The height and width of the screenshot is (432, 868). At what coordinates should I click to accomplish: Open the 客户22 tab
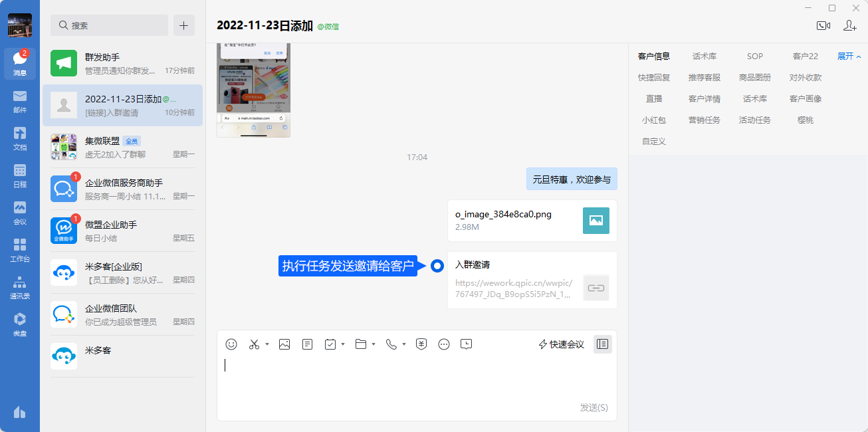(x=806, y=56)
